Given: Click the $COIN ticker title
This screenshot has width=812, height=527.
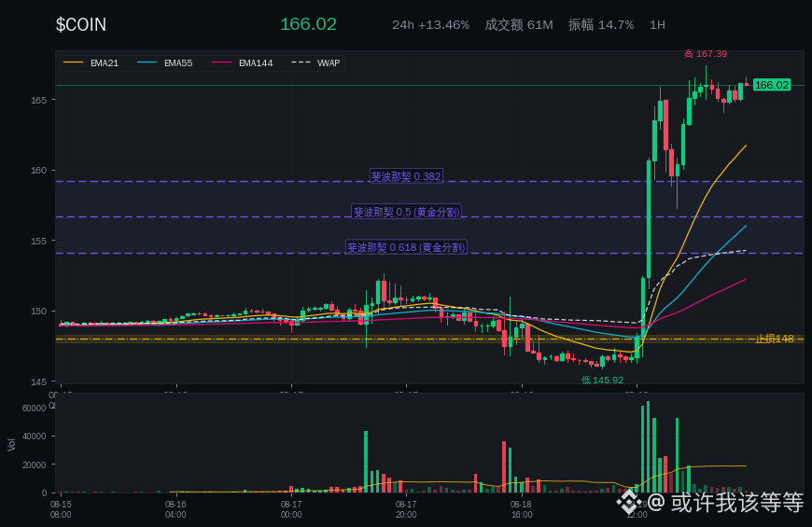Looking at the screenshot, I should (x=81, y=24).
